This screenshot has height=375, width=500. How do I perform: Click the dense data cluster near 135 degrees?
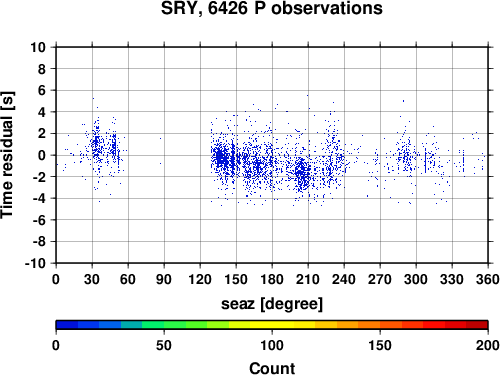pos(220,158)
